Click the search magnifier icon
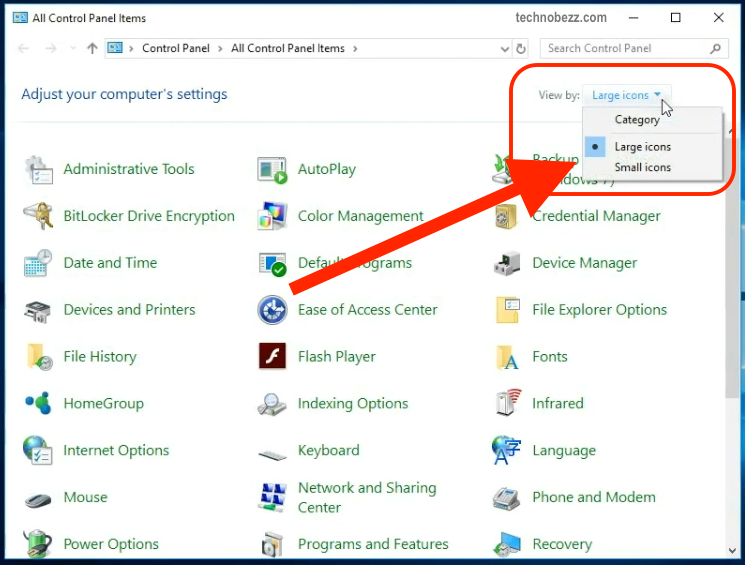The image size is (745, 565). tap(716, 48)
